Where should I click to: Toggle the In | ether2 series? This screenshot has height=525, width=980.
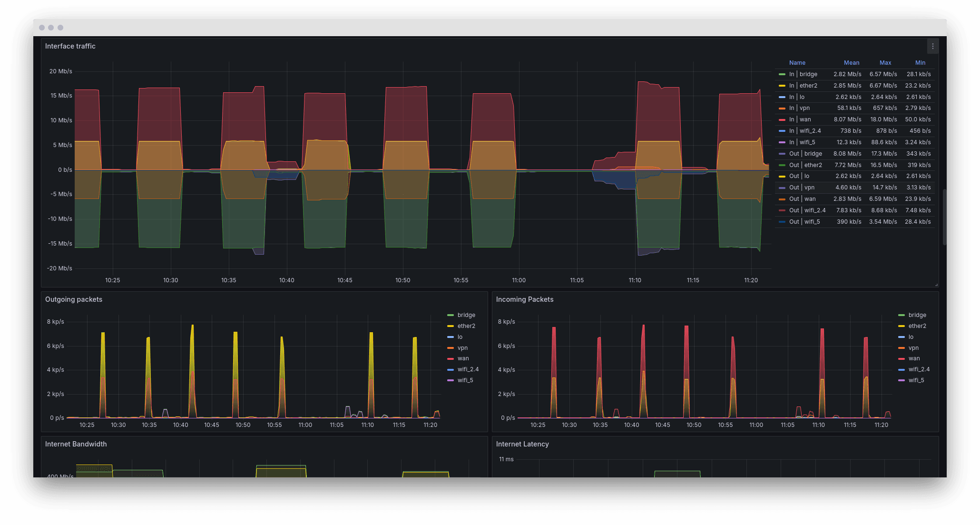pyautogui.click(x=803, y=86)
